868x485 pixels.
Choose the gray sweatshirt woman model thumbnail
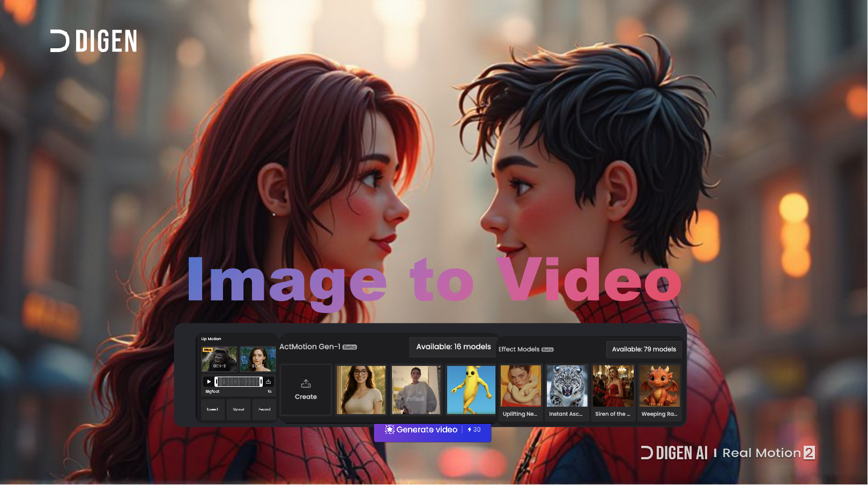tap(416, 390)
